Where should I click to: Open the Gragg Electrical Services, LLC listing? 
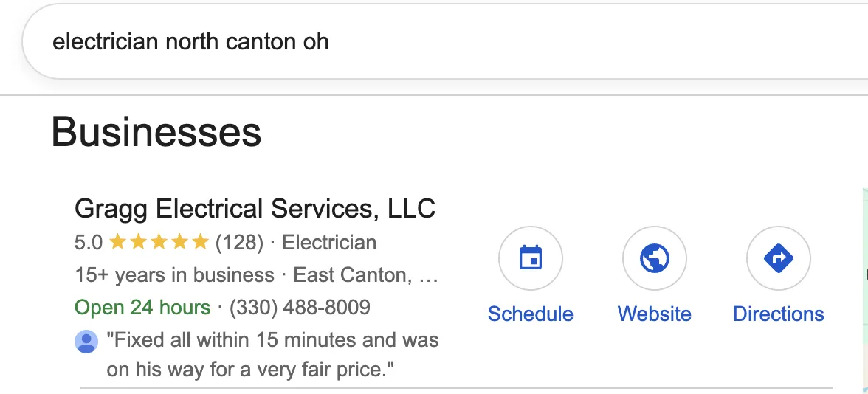pos(255,210)
